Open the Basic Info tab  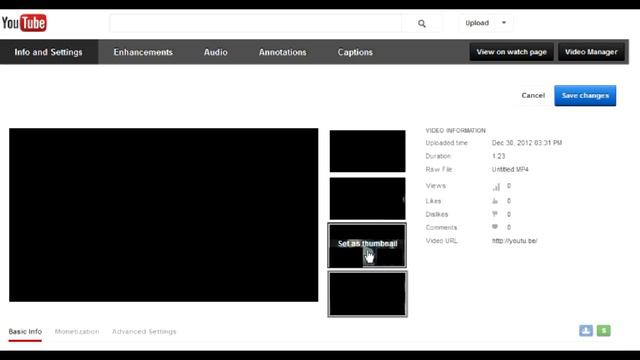pos(25,331)
